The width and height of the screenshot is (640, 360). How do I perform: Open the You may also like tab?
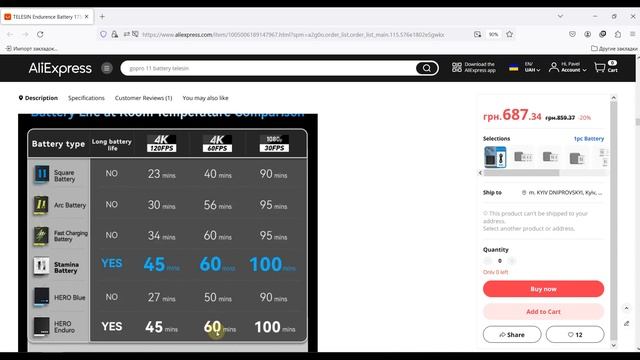[x=205, y=98]
